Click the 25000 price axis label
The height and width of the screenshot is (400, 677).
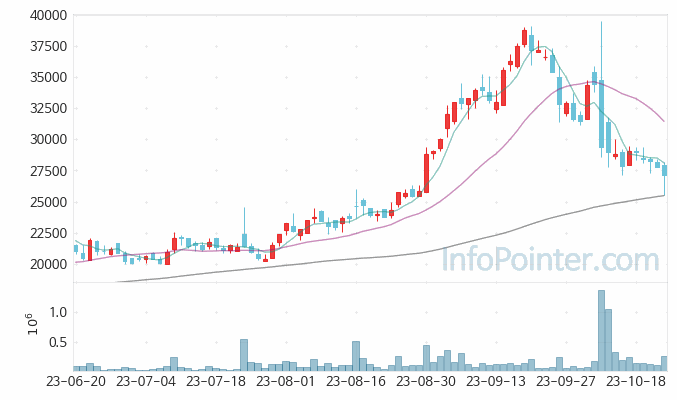[x=48, y=202]
